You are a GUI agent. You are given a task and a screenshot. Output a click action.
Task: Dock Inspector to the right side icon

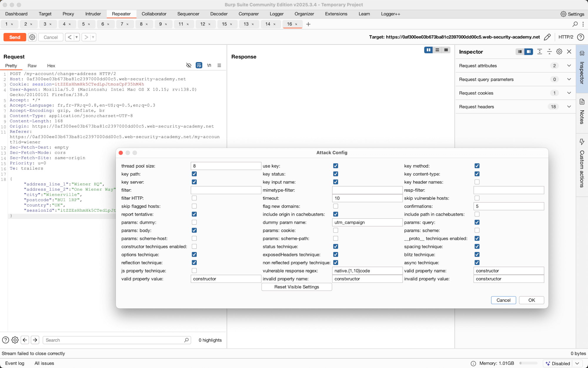(529, 52)
